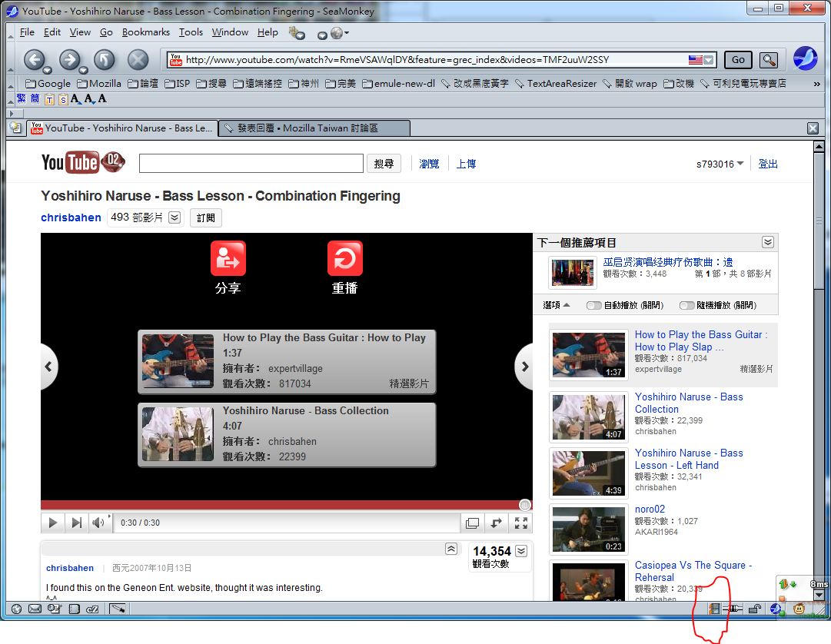The height and width of the screenshot is (644, 831).
Task: Toggle autoplay (自動播放) switch
Action: point(593,305)
